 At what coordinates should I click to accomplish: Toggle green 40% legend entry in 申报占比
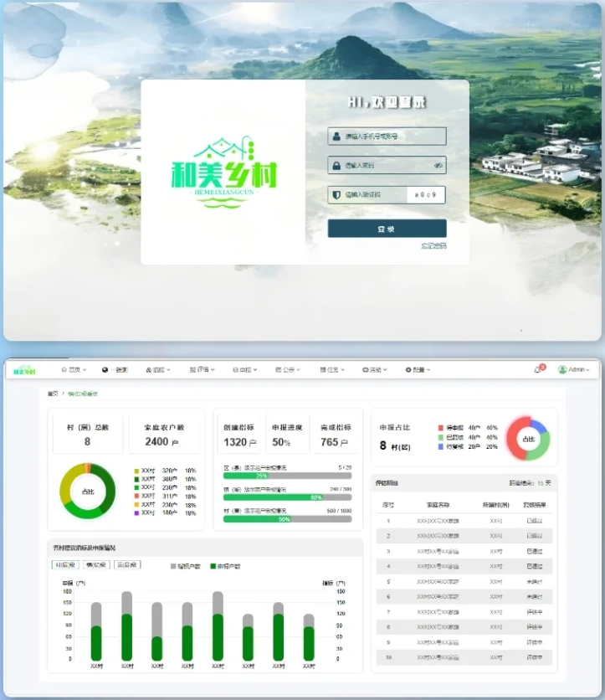point(468,437)
